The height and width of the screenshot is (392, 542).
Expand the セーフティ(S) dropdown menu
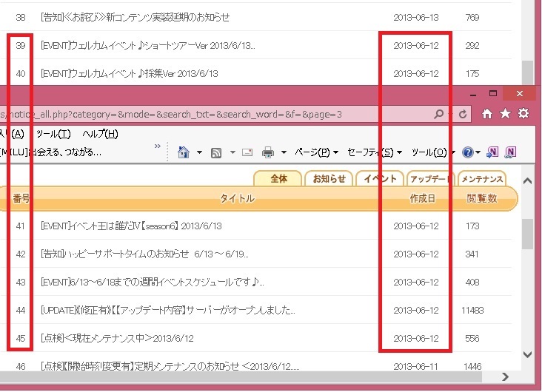tap(375, 152)
